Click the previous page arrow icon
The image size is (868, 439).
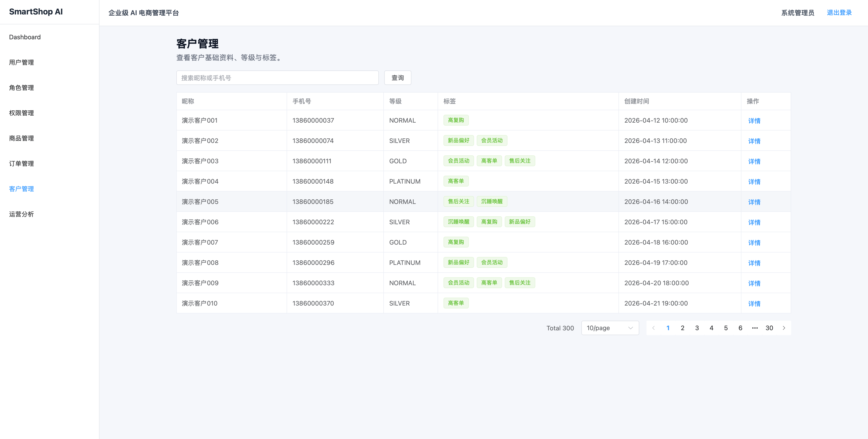[x=653, y=328]
